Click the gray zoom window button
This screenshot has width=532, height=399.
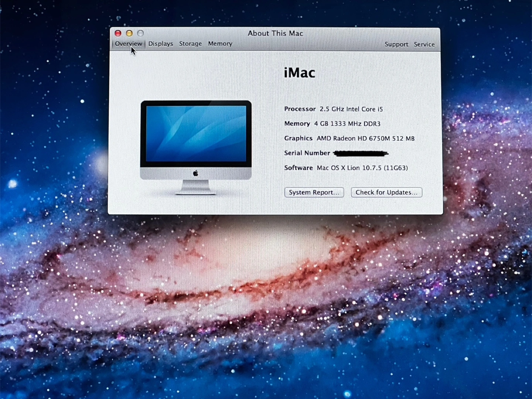click(x=140, y=33)
